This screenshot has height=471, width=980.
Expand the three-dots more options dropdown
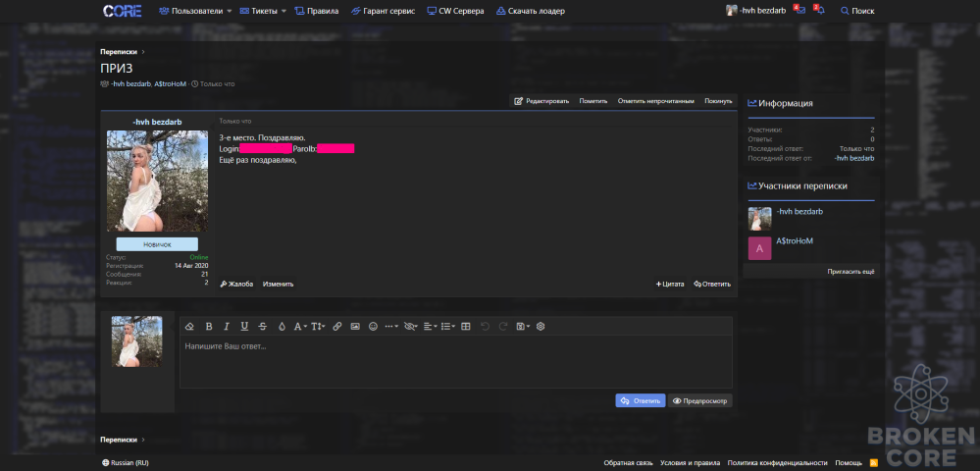tap(391, 326)
